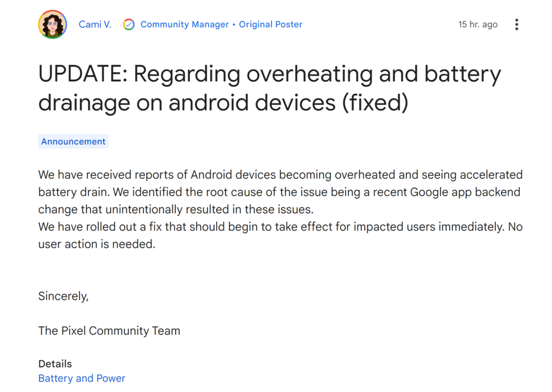Click The Pixel Community Team signature
Screen dimensions: 552x392
tap(109, 331)
